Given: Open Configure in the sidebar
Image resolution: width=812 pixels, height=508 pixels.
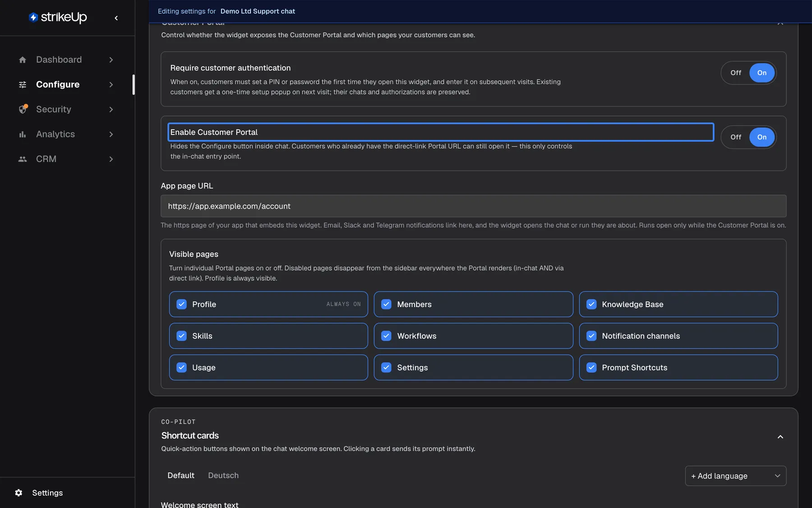Looking at the screenshot, I should tap(67, 84).
